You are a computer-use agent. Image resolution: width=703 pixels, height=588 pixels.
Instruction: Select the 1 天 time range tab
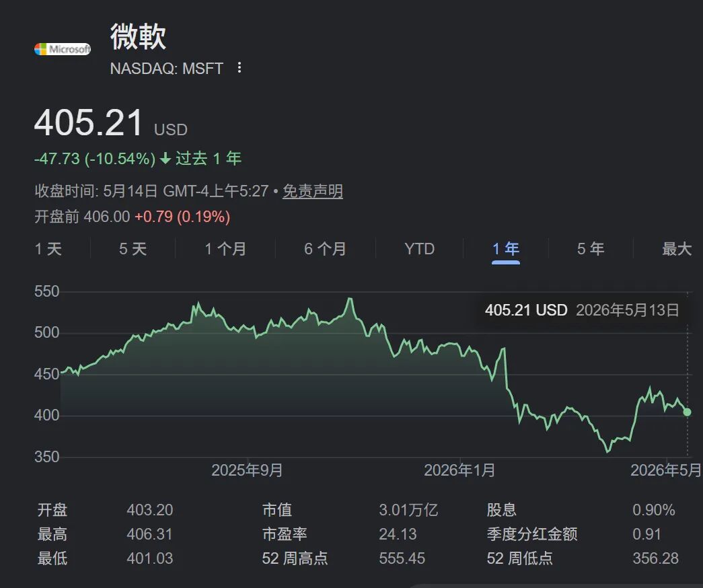tap(48, 249)
